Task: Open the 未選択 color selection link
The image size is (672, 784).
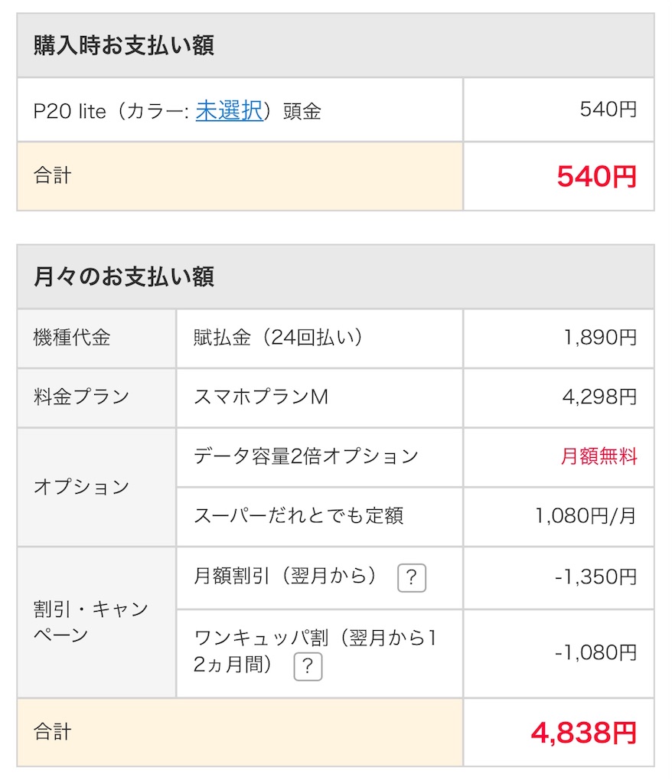Action: (x=229, y=110)
